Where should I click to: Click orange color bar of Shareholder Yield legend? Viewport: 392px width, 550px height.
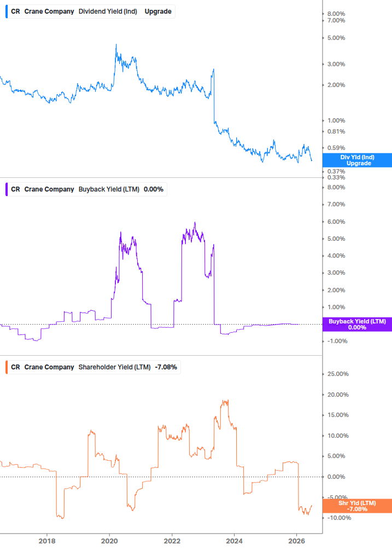(x=7, y=367)
